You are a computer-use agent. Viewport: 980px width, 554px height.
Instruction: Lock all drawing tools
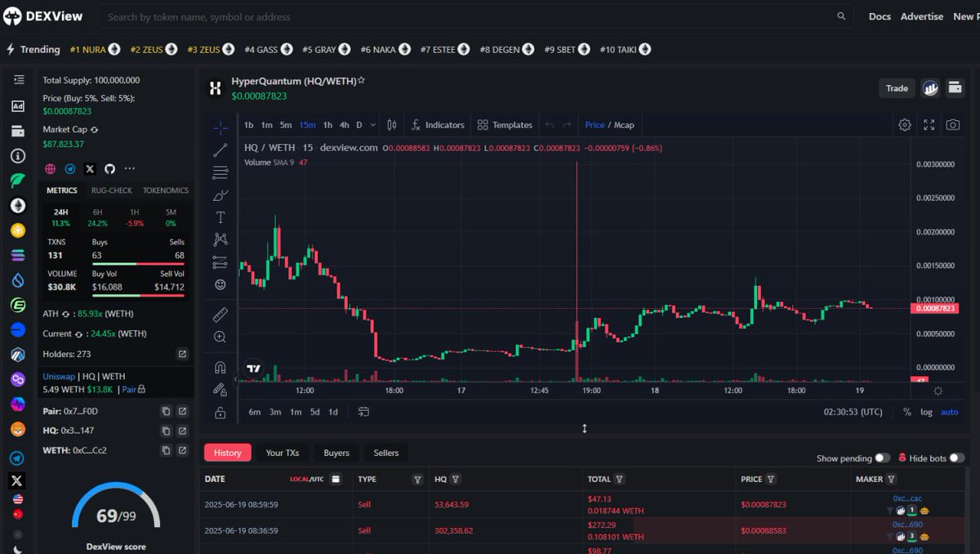(220, 413)
